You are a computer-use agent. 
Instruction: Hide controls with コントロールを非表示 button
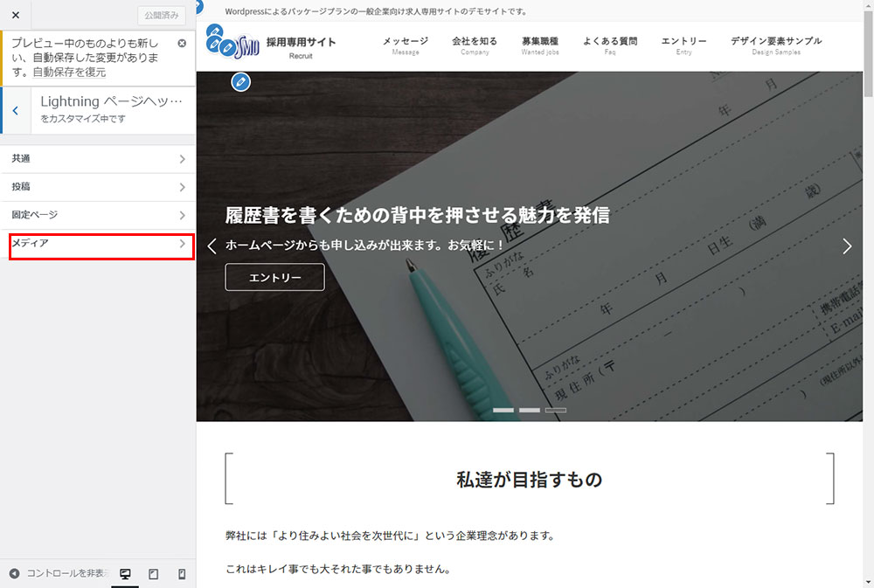[57, 574]
